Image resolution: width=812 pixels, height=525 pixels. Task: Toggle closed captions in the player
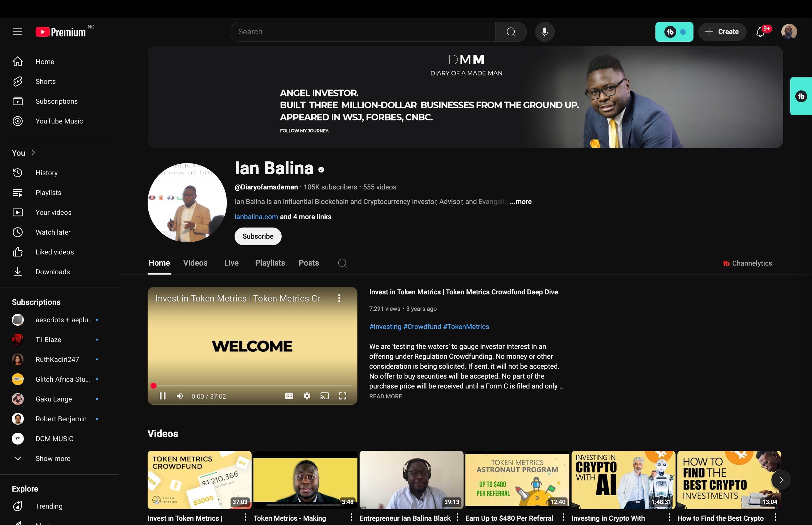coord(289,396)
